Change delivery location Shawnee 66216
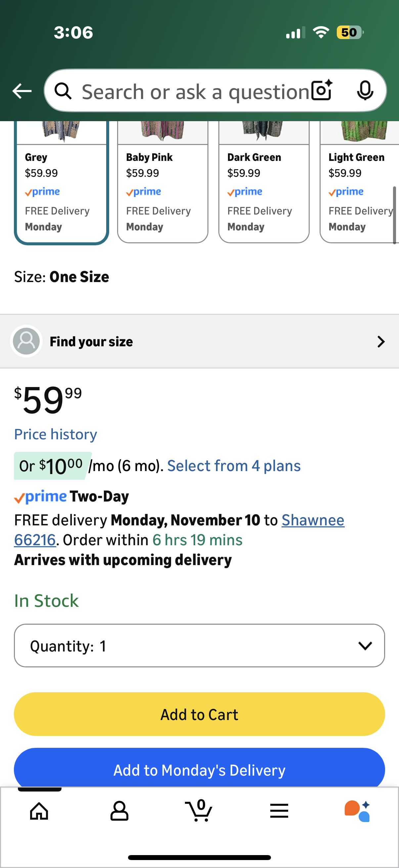Screen dimensions: 399x868 click(313, 520)
